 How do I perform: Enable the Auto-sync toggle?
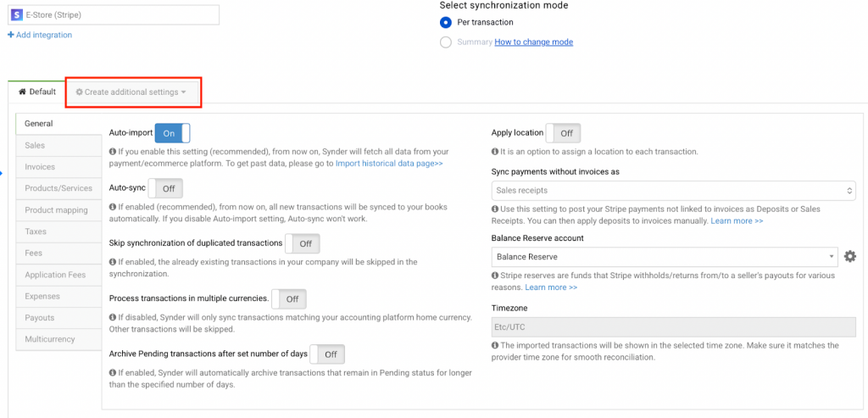click(x=165, y=188)
